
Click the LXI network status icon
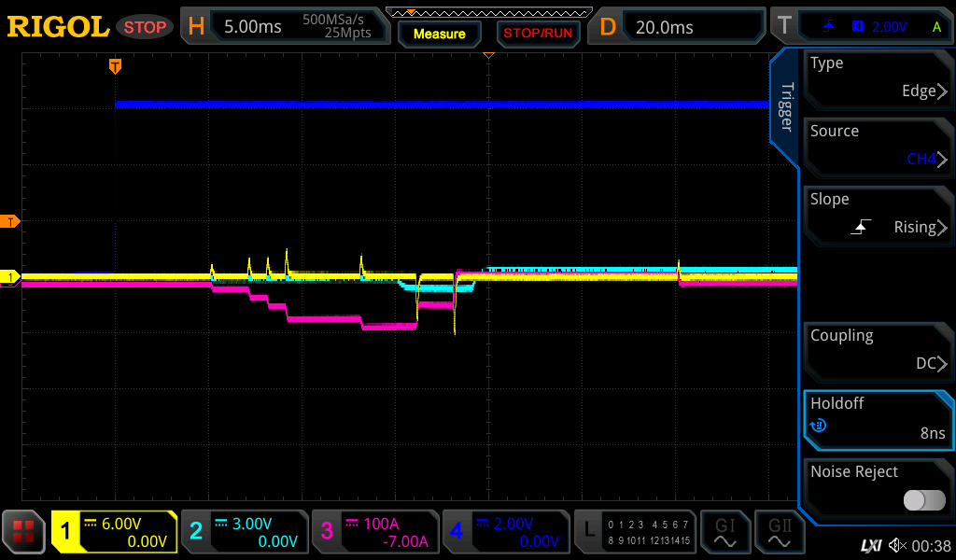(870, 544)
